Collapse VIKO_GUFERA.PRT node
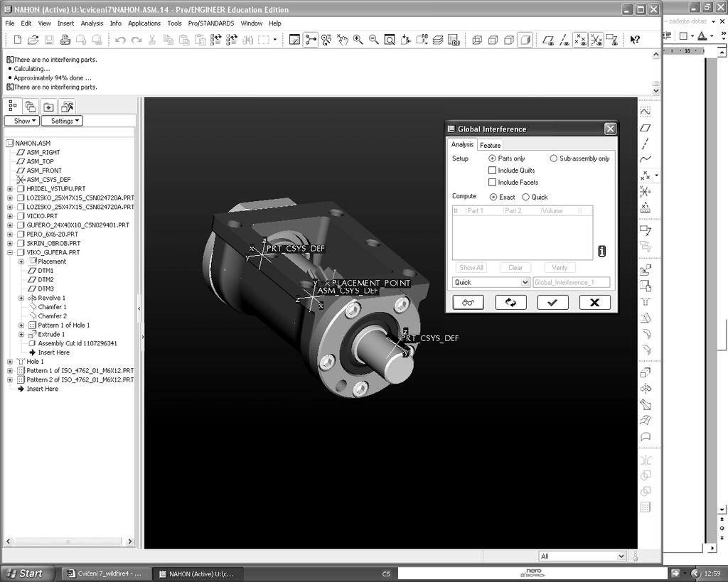This screenshot has width=728, height=582. (10, 252)
